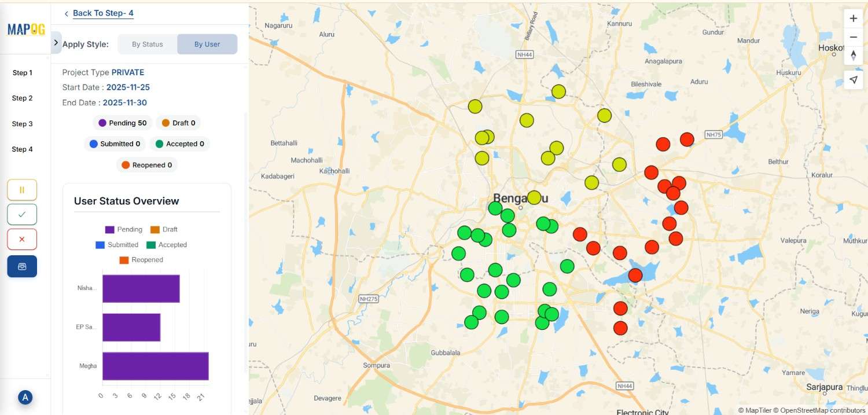The height and width of the screenshot is (415, 868).
Task: Click the map zoom out minus button
Action: [x=853, y=38]
